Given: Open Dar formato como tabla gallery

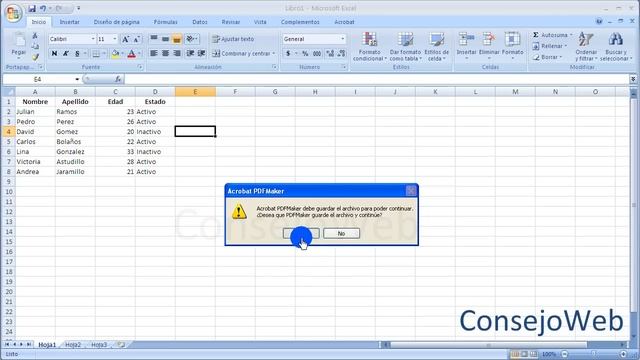Looking at the screenshot, I should [405, 47].
